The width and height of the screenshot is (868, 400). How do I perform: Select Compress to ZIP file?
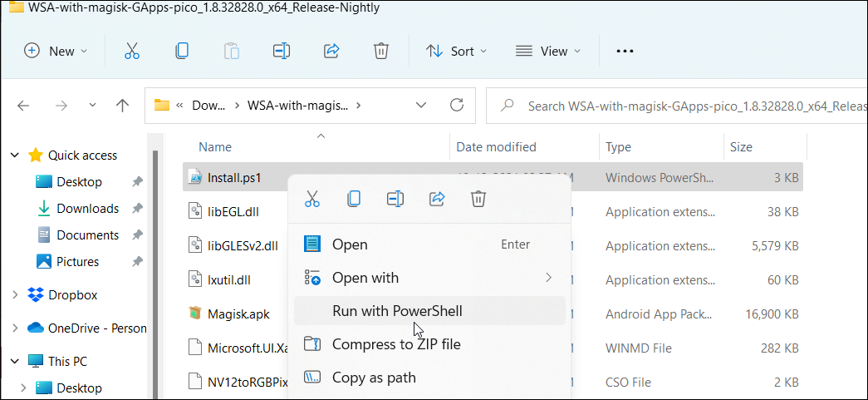click(395, 344)
